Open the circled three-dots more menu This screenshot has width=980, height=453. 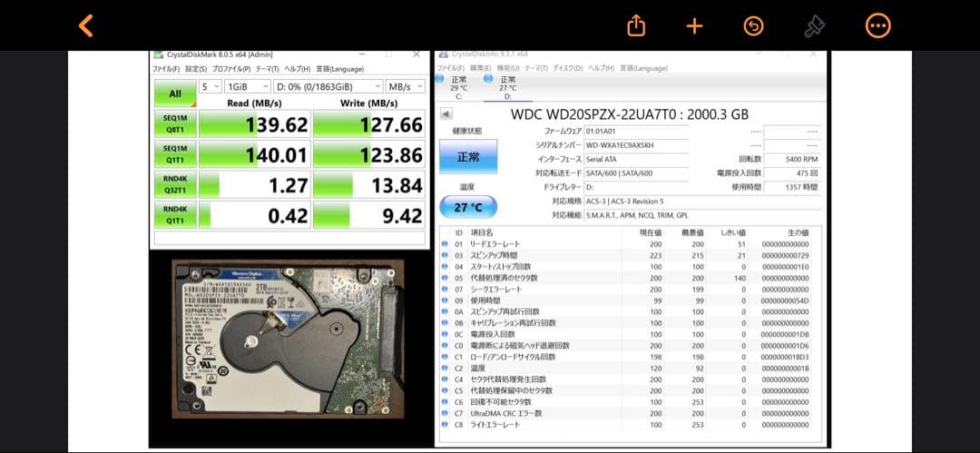[877, 25]
